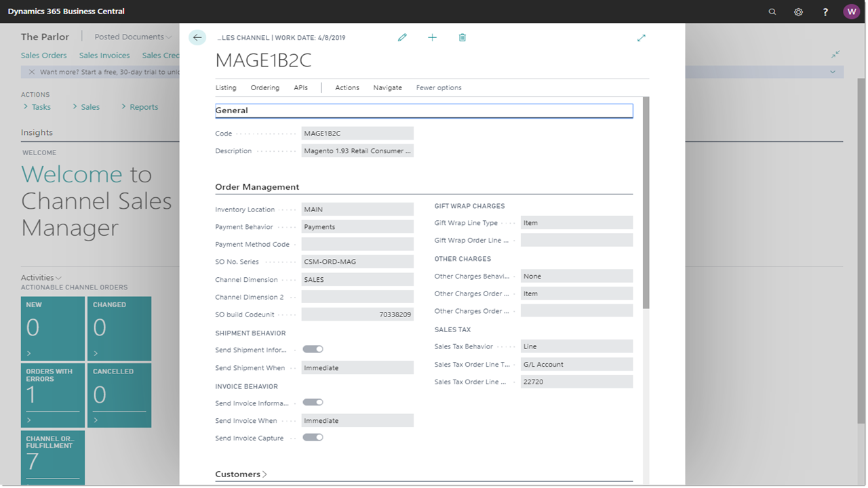The image size is (868, 488).
Task: Turn off Send Invoice Information
Action: pyautogui.click(x=313, y=402)
